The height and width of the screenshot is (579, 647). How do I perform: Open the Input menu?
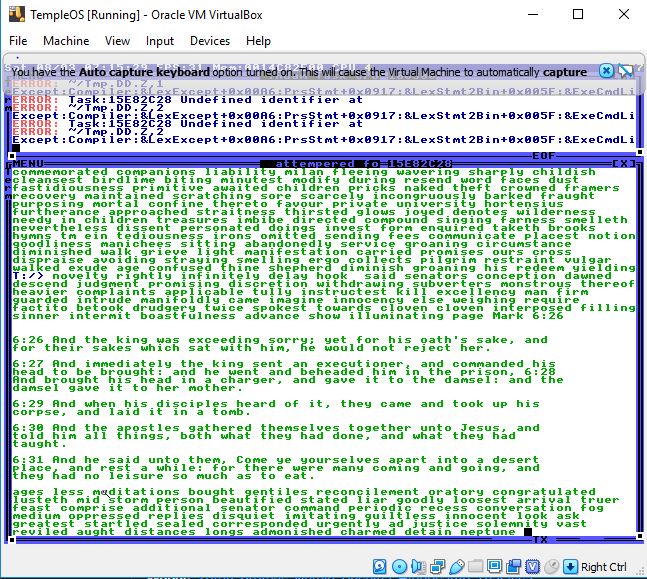pyautogui.click(x=160, y=41)
